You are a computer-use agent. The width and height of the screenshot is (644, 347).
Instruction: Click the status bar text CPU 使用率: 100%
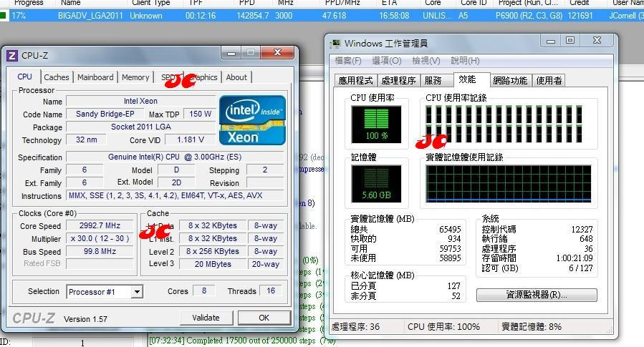point(443,327)
